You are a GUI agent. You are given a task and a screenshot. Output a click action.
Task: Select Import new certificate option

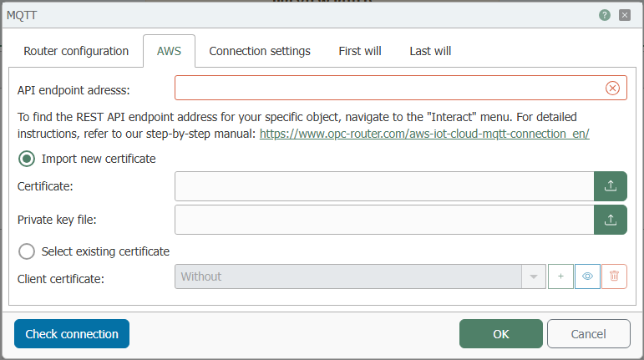(x=27, y=159)
